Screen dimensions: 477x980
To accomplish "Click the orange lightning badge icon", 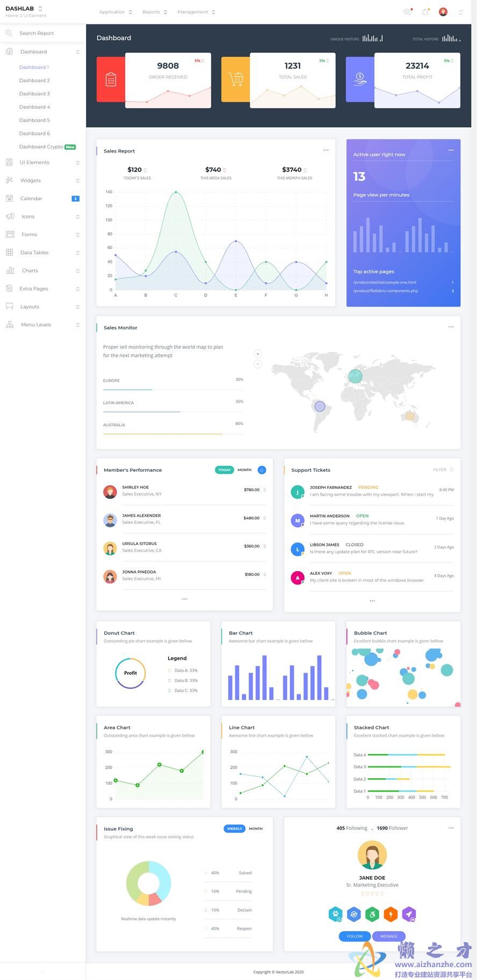I will [391, 914].
